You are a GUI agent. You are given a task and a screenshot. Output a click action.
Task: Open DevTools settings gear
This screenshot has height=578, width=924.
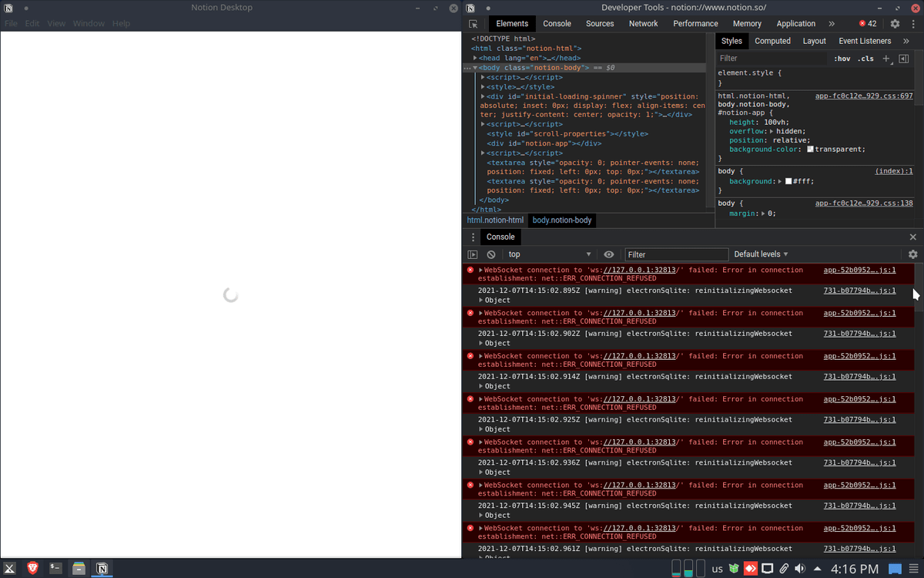click(895, 23)
